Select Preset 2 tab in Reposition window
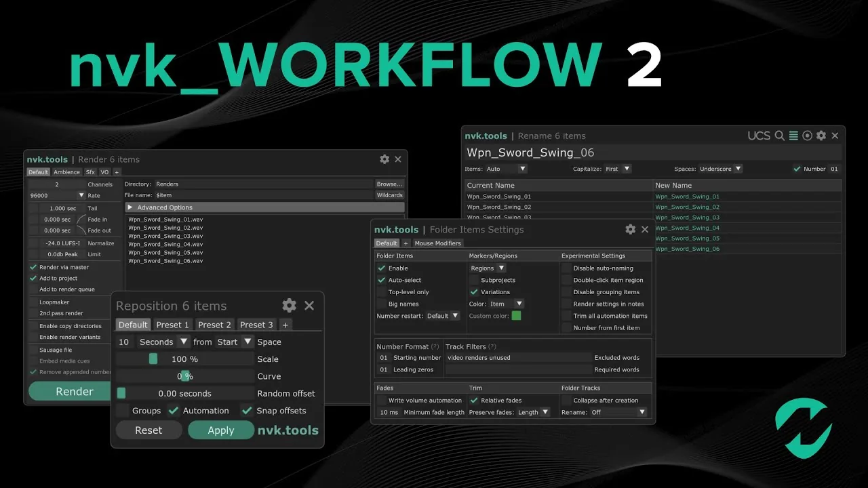868x488 pixels. tap(214, 325)
